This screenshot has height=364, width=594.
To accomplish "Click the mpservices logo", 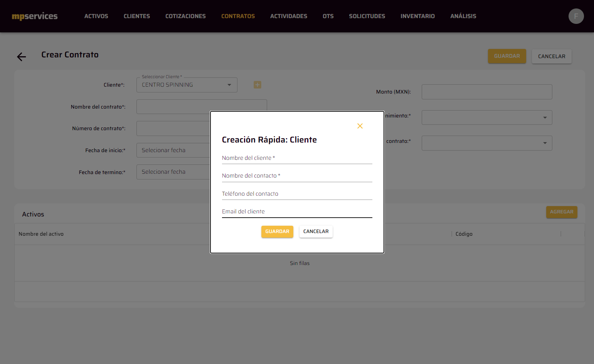I will tap(35, 16).
